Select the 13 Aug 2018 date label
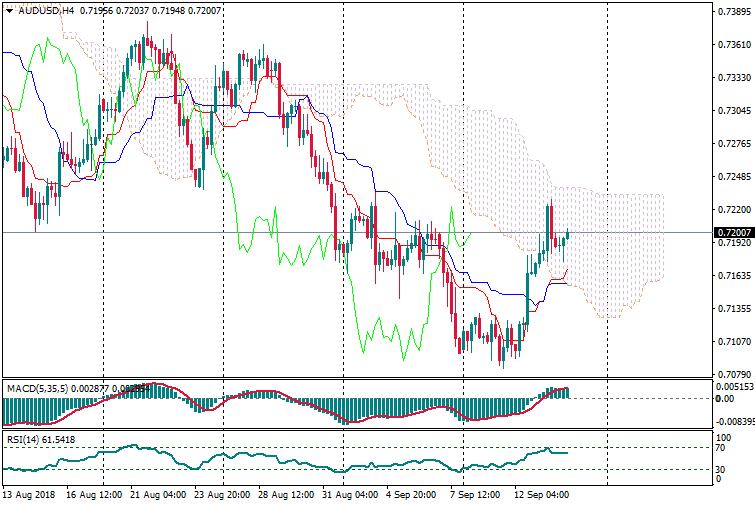This screenshot has height=506, width=755. 28,494
